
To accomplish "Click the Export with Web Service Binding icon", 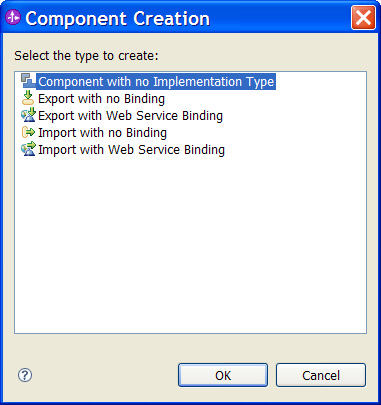I will (x=28, y=115).
